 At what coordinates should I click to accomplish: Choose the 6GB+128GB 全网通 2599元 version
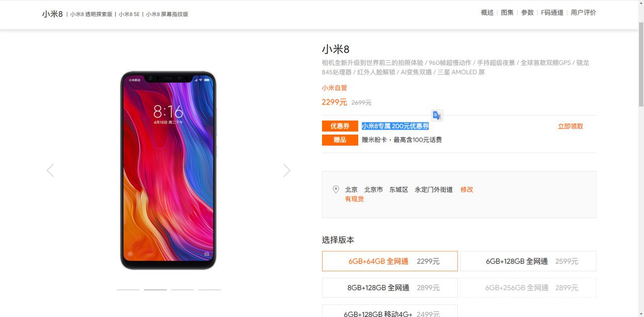click(528, 261)
